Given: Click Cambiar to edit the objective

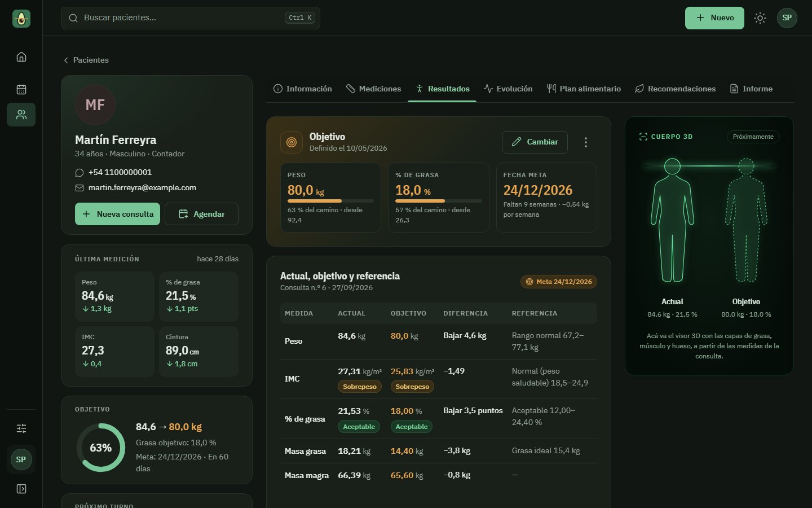Looking at the screenshot, I should click(x=535, y=142).
